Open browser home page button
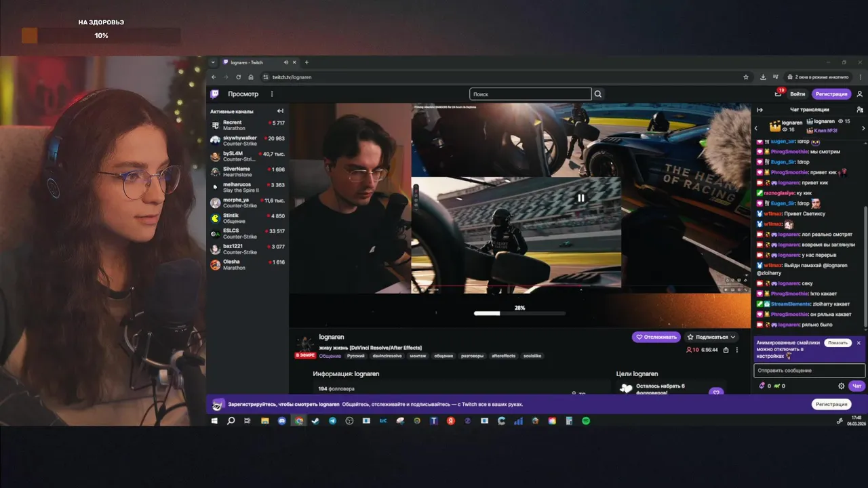 (x=250, y=77)
